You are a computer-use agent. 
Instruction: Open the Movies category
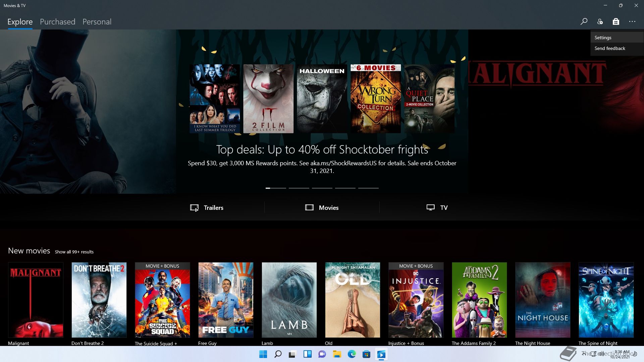click(322, 207)
